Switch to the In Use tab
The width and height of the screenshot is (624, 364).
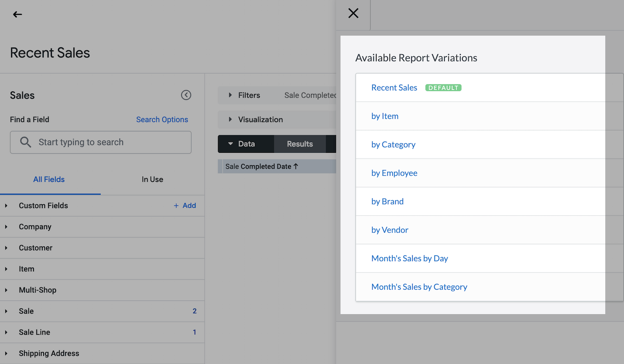click(x=152, y=179)
